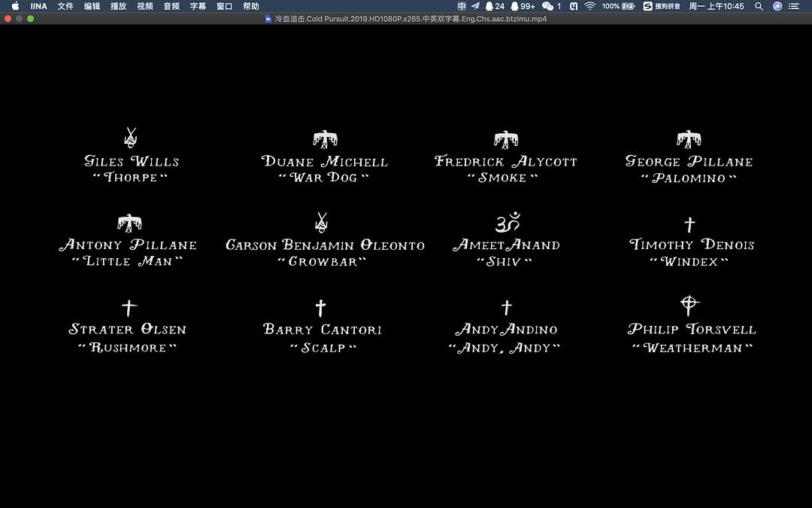This screenshot has width=812, height=508.
Task: Click the battery 100% indicator
Action: point(618,6)
